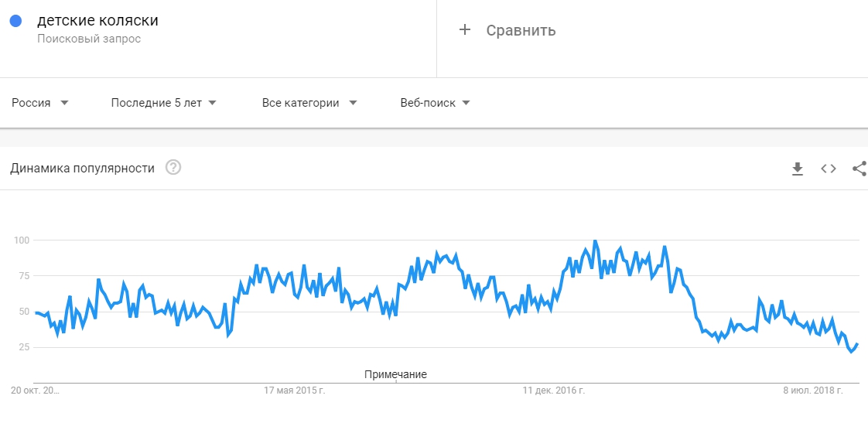Click the 17 мая 2015 г. axis label

coord(295,391)
